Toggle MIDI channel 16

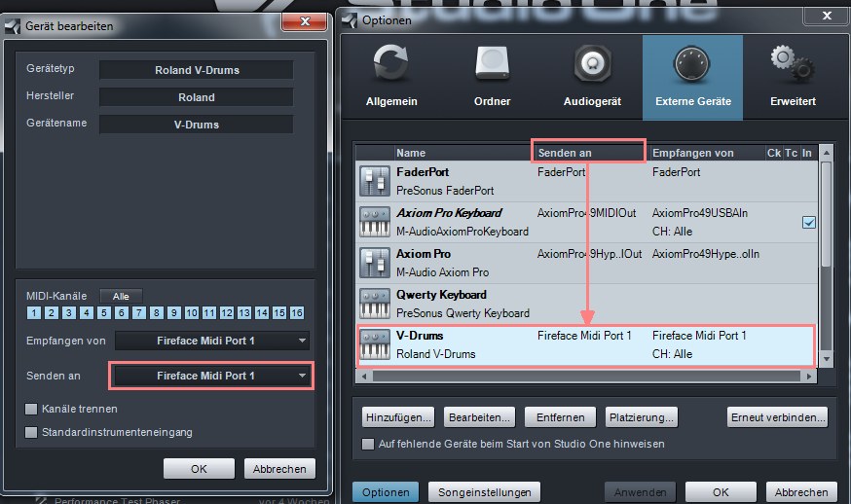pos(296,313)
